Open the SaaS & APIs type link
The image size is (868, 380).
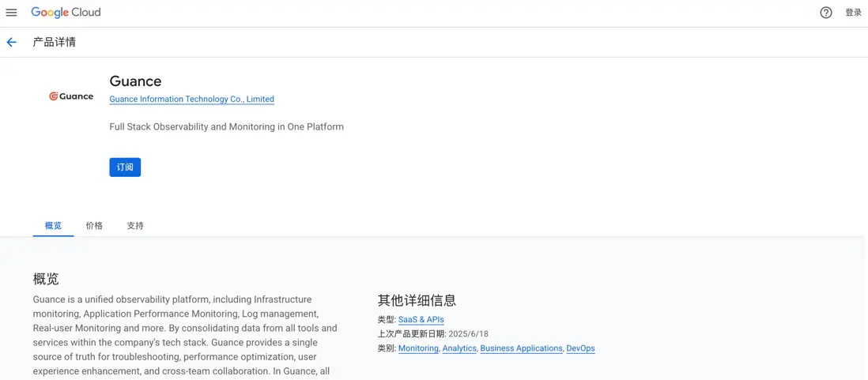(x=421, y=320)
